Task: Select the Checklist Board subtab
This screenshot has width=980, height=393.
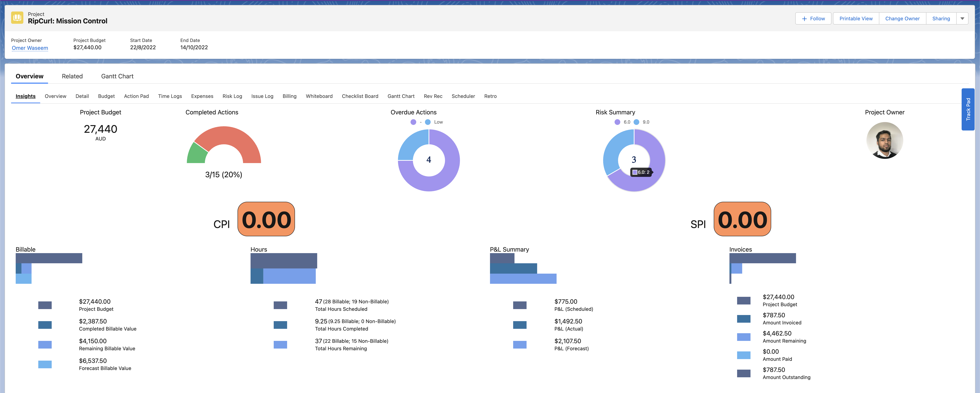Action: point(360,96)
